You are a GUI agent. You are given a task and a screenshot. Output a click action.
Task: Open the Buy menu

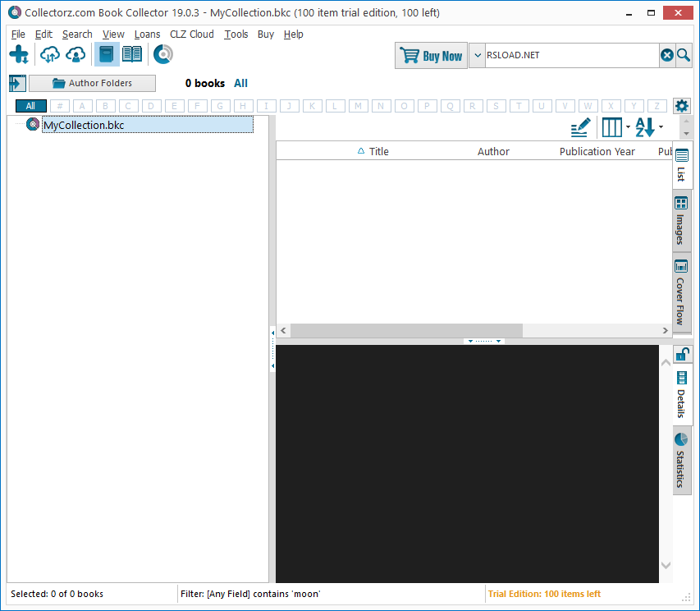click(x=266, y=34)
